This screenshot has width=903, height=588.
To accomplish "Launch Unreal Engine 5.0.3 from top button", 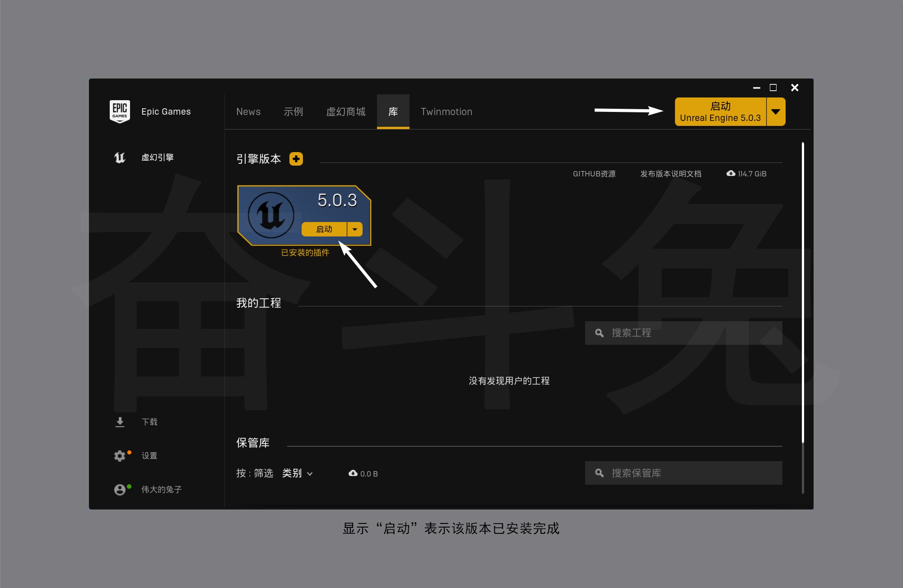I will pos(720,111).
